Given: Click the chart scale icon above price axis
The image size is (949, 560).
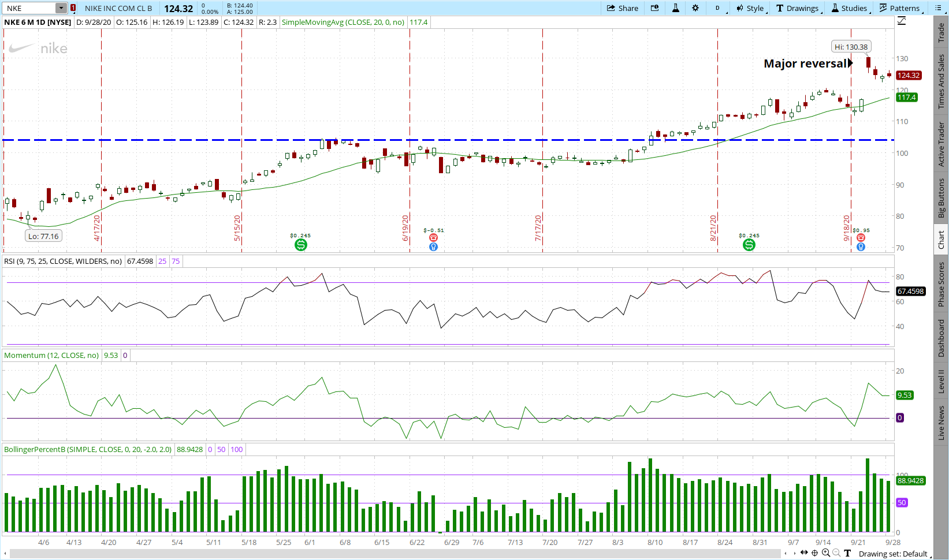Looking at the screenshot, I should coord(902,21).
